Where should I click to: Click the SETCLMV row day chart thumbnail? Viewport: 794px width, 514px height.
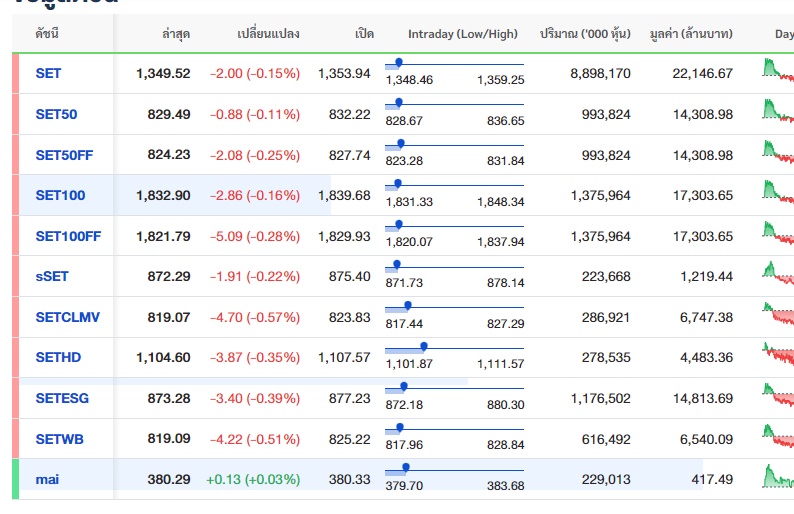(x=778, y=314)
